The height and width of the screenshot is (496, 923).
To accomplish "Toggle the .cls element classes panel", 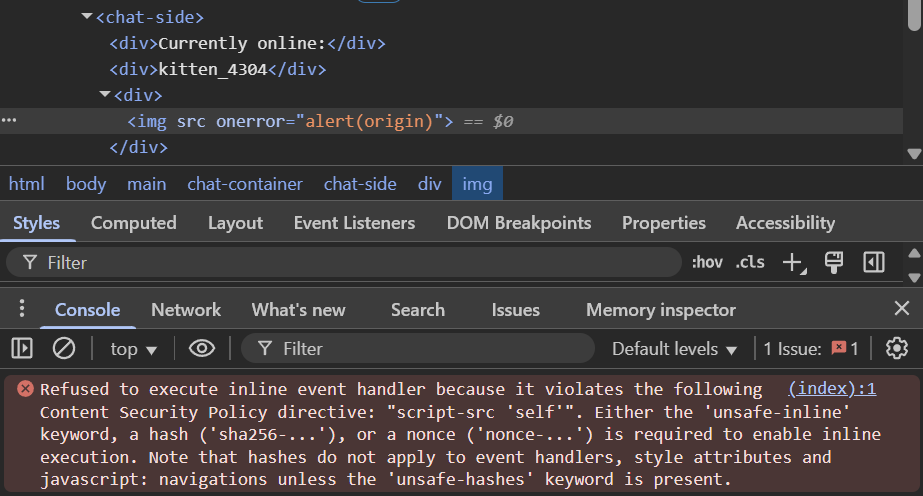I will [x=750, y=263].
